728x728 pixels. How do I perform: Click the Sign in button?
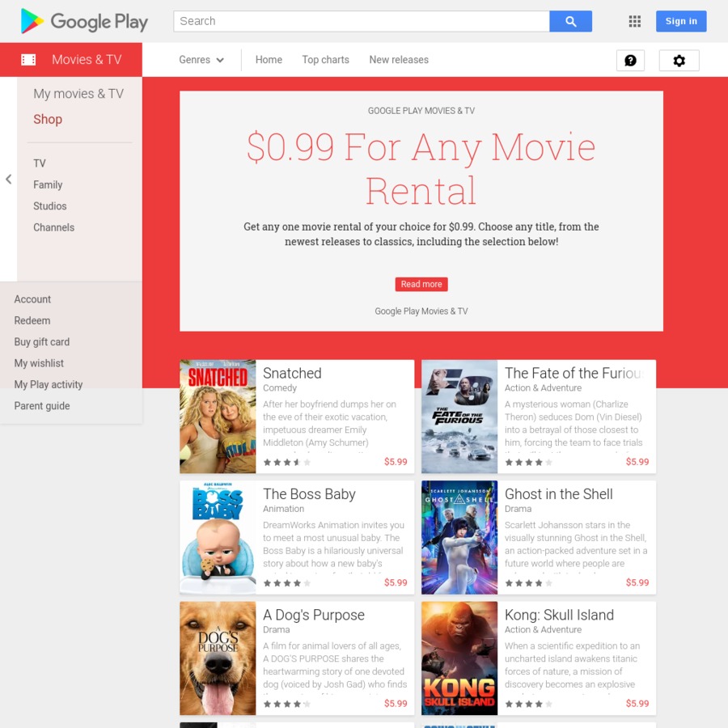[x=681, y=21]
